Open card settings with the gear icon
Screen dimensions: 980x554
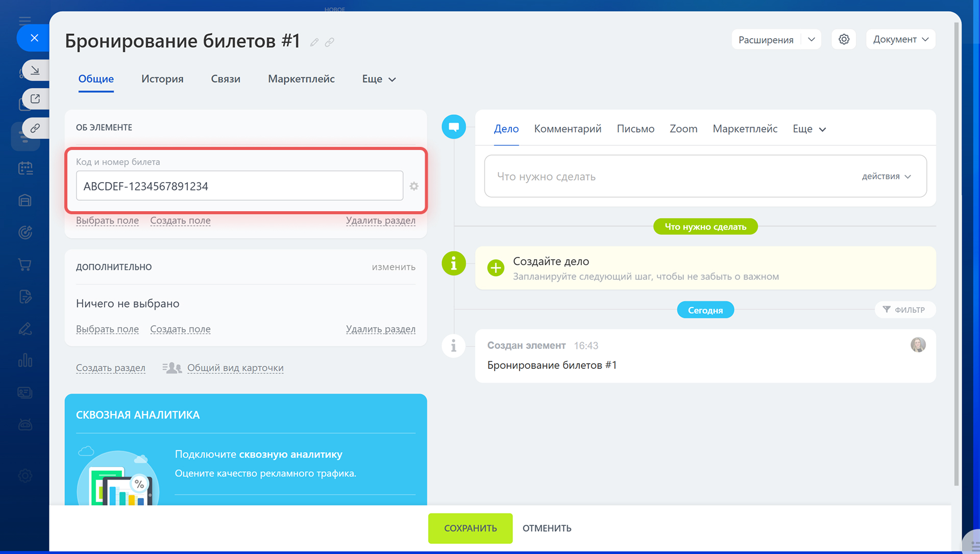[x=844, y=39]
